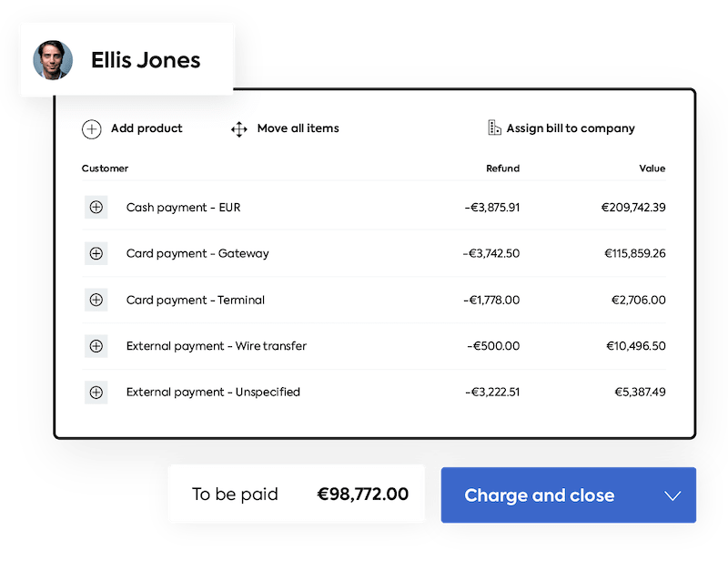Select the Cash payment - EUR row
This screenshot has height=561, width=728.
(x=273, y=207)
